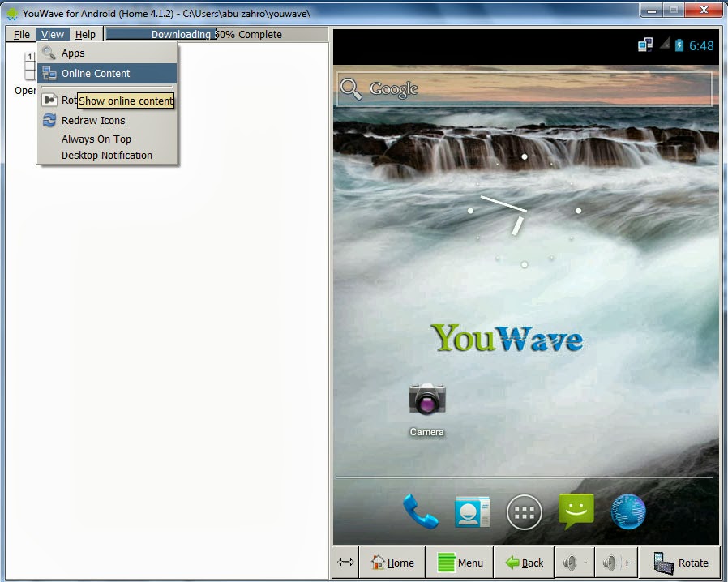Minimize the YouWave window
This screenshot has height=582, width=728.
[x=652, y=11]
